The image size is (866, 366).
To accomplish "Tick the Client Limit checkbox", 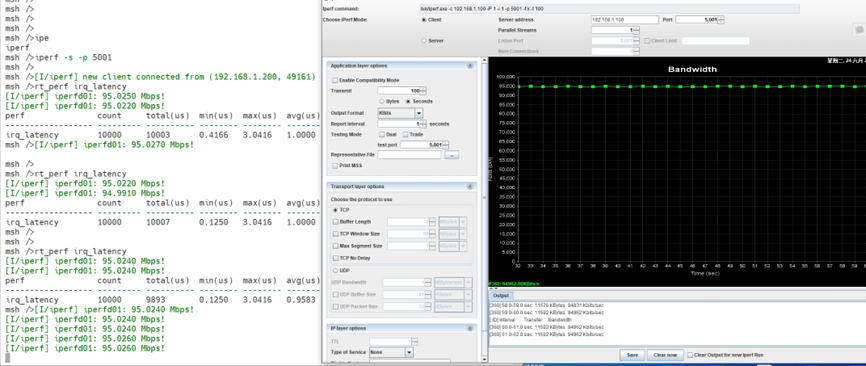I will click(x=647, y=41).
